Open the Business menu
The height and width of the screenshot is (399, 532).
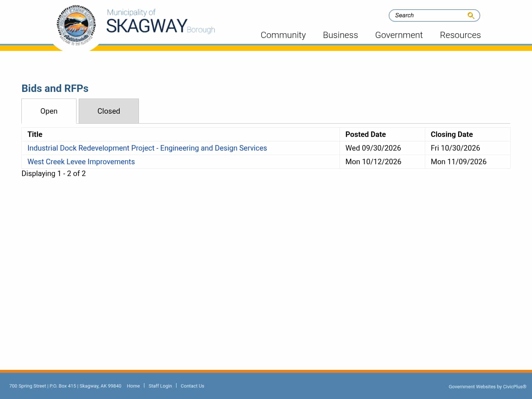coord(340,35)
